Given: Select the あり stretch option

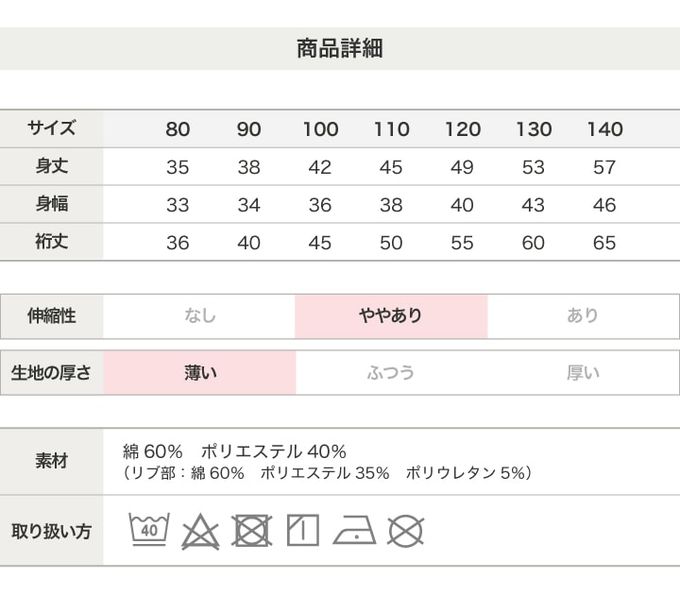Looking at the screenshot, I should click(583, 316).
